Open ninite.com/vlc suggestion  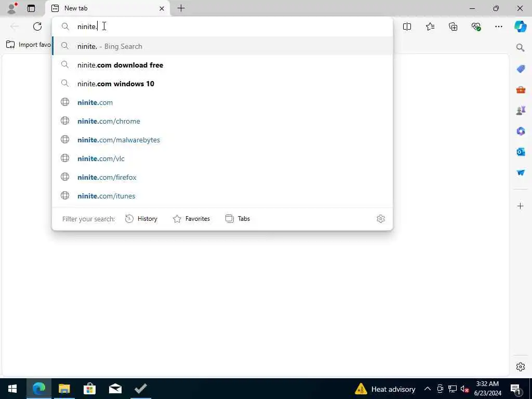pyautogui.click(x=222, y=158)
